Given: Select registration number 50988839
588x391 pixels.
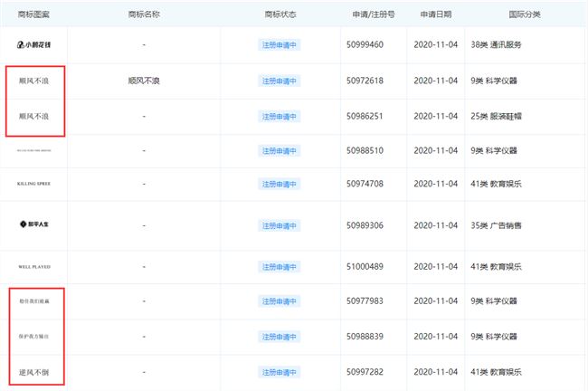Looking at the screenshot, I should coord(365,337).
